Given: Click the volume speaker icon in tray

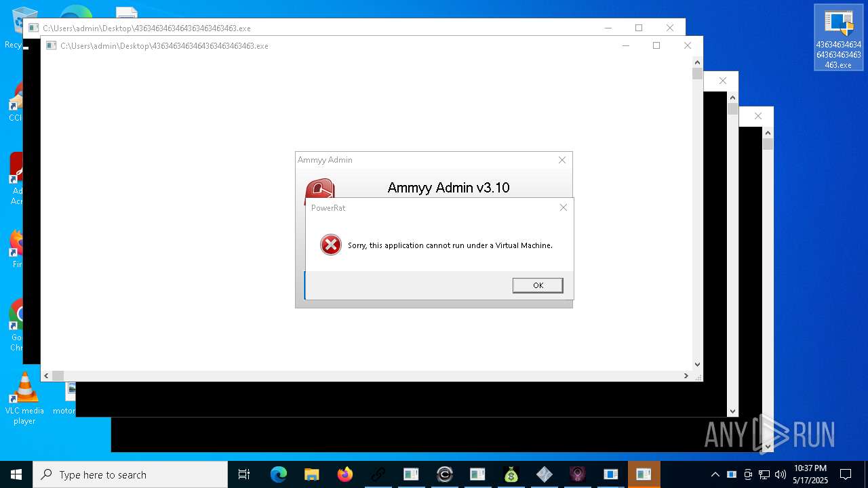Looking at the screenshot, I should click(x=781, y=474).
